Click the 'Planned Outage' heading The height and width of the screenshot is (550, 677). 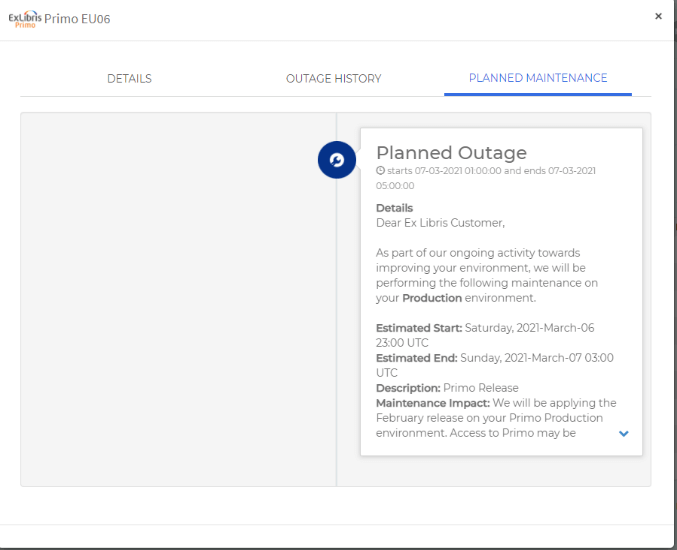point(451,153)
